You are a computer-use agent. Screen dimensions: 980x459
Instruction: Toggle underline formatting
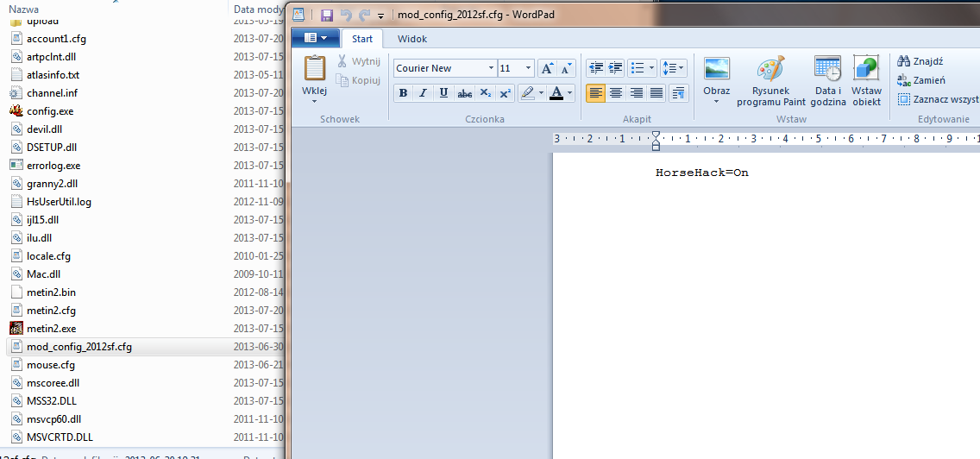pyautogui.click(x=443, y=93)
